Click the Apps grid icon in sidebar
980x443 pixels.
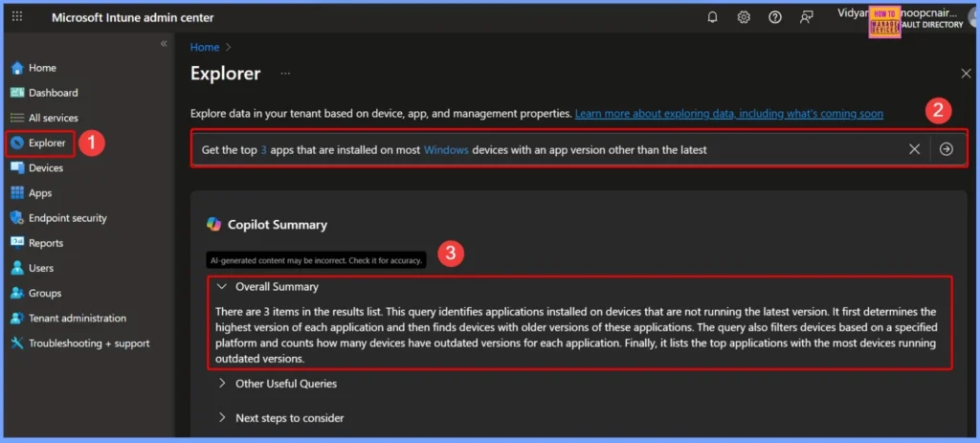pyautogui.click(x=17, y=193)
